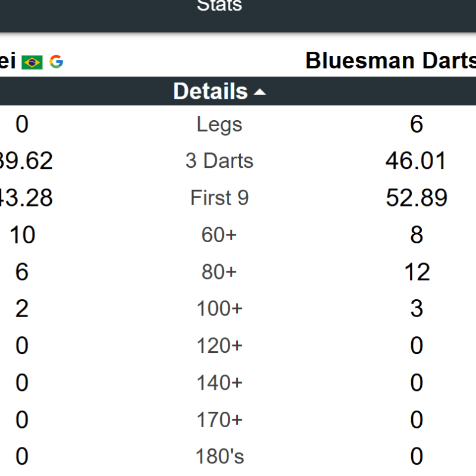This screenshot has width=476, height=476.
Task: Select the 100+ row label
Action: 220,309
